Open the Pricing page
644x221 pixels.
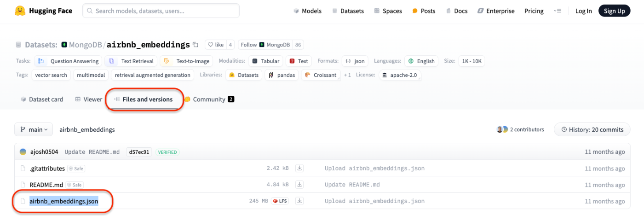(x=534, y=11)
